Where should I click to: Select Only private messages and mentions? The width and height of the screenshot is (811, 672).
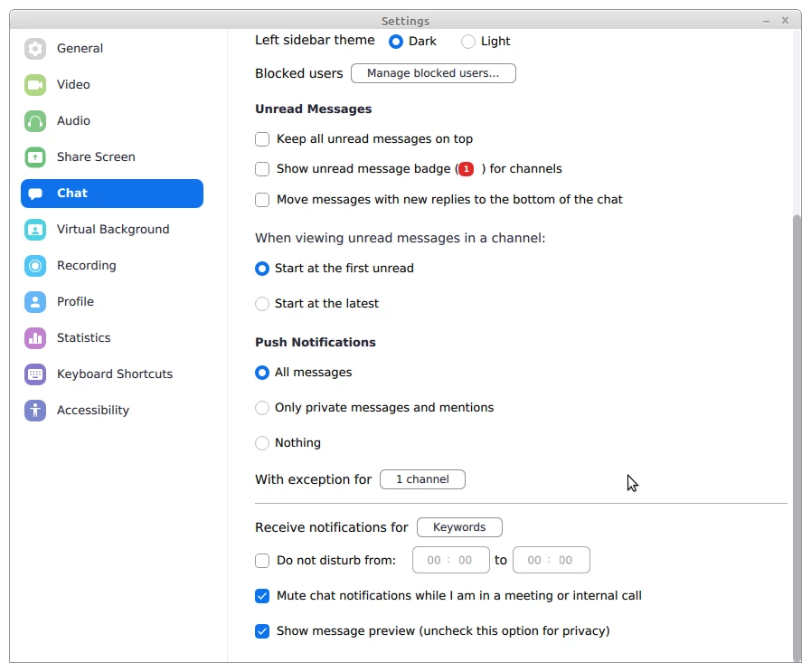(x=262, y=408)
